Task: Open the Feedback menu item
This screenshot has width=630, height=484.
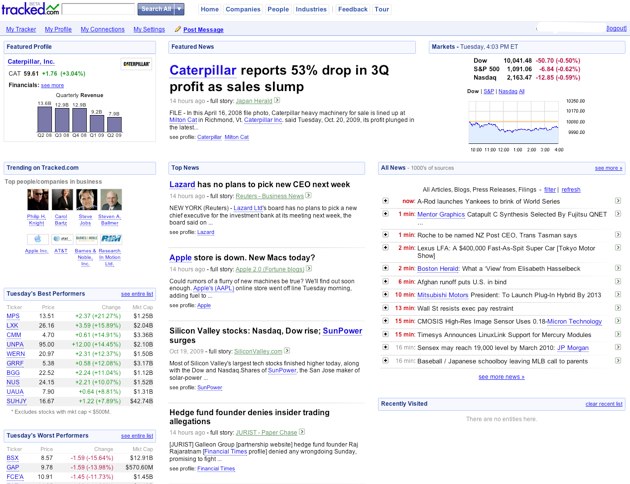Action: 353,9
